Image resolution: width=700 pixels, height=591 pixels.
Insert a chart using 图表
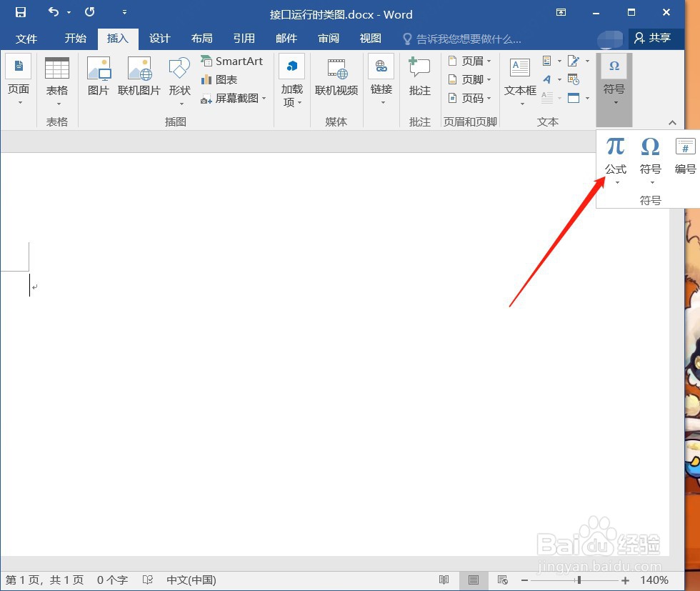coord(226,79)
